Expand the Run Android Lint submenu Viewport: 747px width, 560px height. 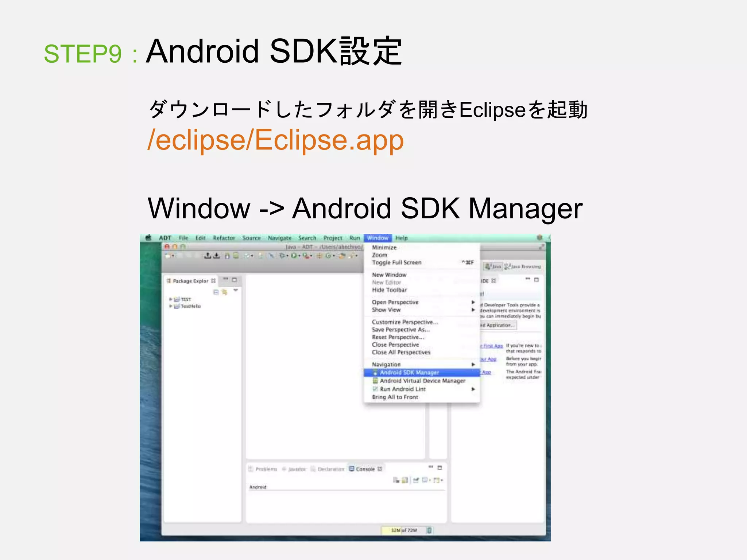pos(422,389)
